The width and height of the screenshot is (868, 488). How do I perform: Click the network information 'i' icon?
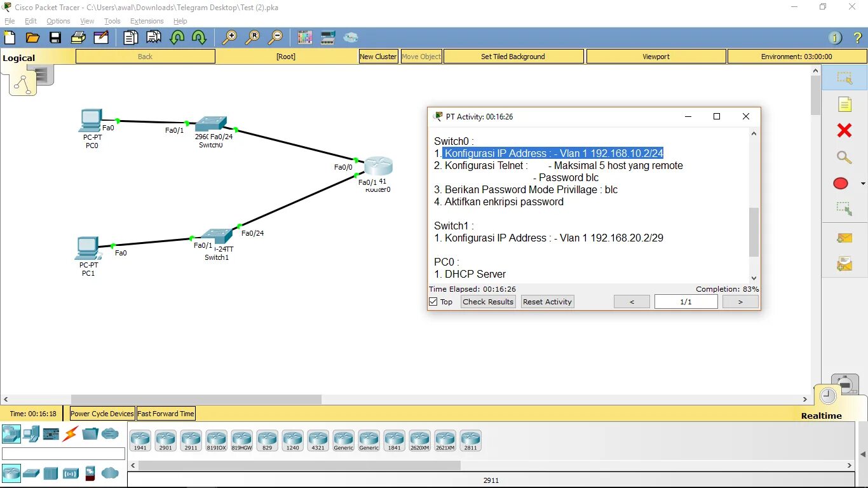pos(836,38)
